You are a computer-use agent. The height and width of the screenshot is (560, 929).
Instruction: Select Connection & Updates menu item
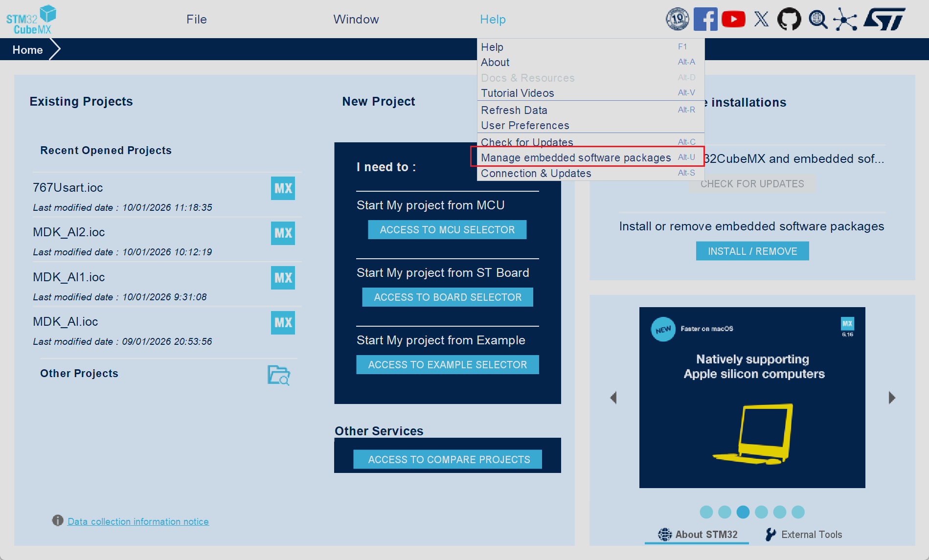coord(590,173)
